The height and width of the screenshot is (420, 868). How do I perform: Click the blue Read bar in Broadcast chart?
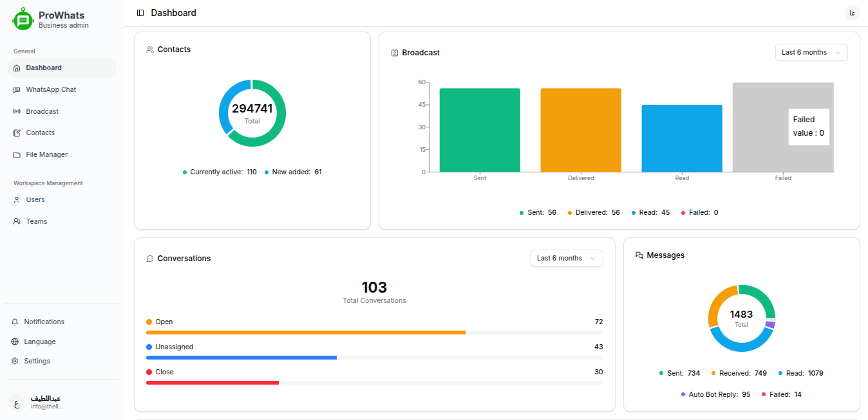(681, 138)
